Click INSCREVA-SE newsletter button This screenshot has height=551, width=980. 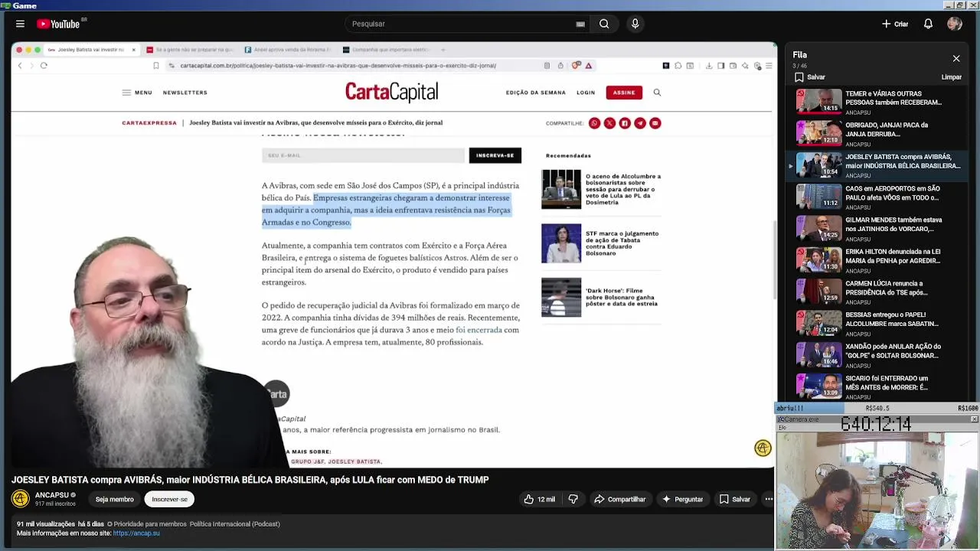click(495, 155)
